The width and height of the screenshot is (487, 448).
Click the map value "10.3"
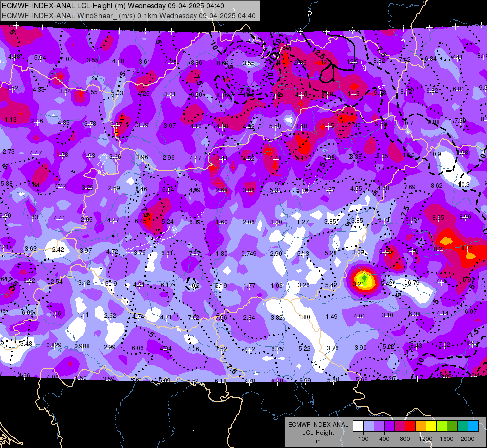[x=464, y=184]
